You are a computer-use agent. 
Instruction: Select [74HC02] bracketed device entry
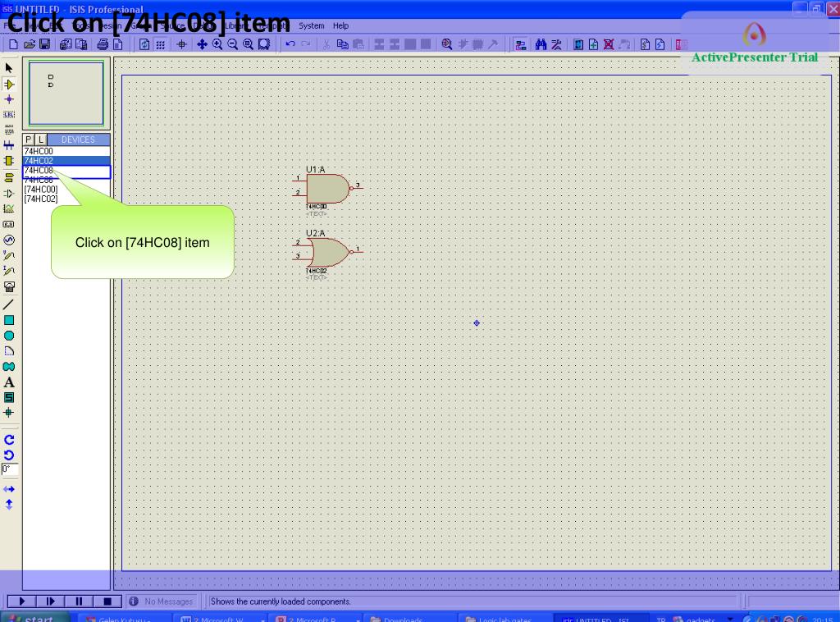click(66, 199)
